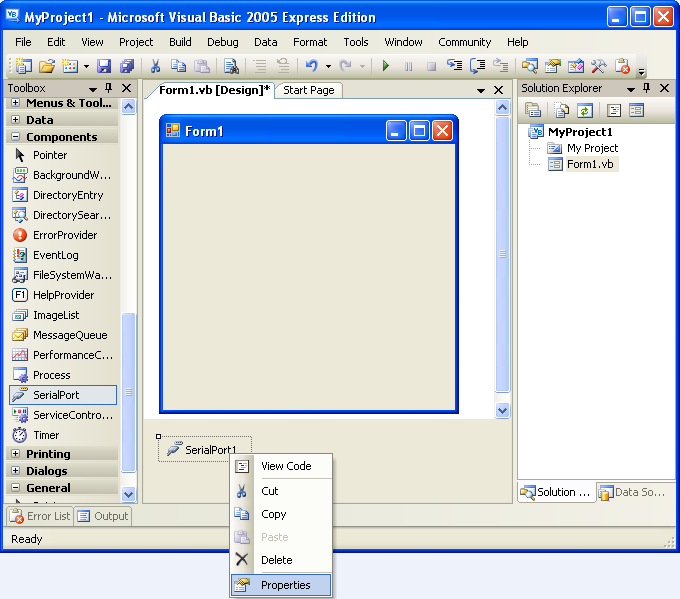Choose Copy from the context menu

tap(281, 514)
